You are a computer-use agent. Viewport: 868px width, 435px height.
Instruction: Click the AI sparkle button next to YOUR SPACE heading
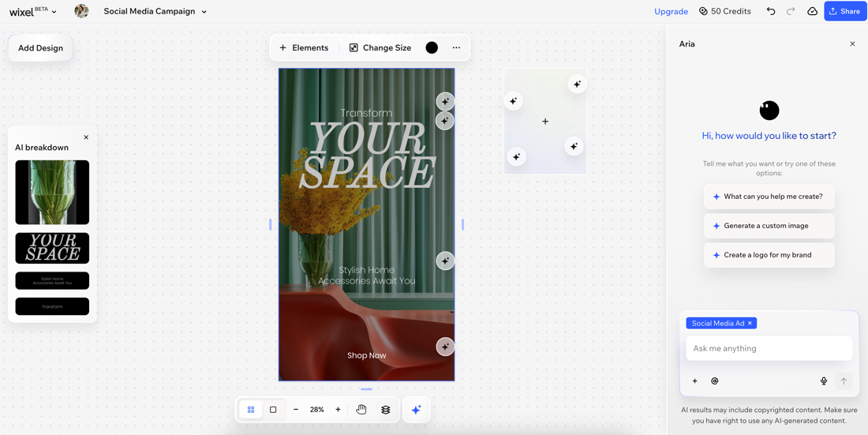point(445,121)
